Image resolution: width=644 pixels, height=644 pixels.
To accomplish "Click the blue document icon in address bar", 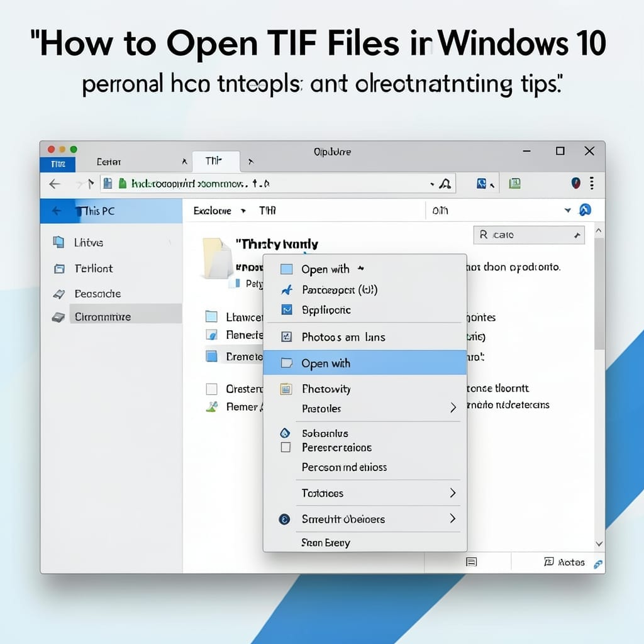I will point(108,183).
